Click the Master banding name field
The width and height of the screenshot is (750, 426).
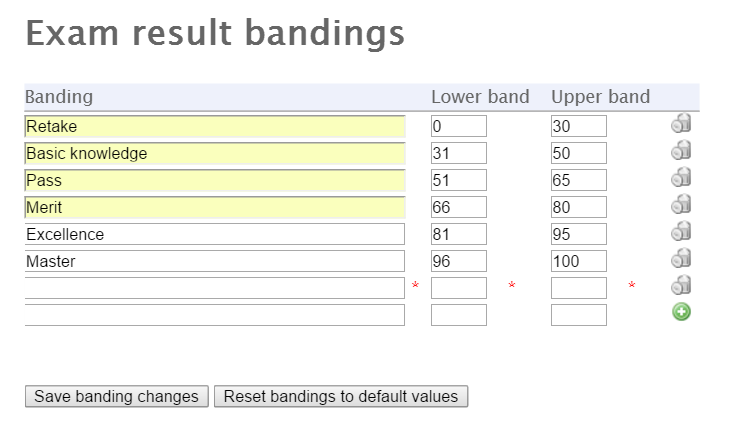pos(214,262)
